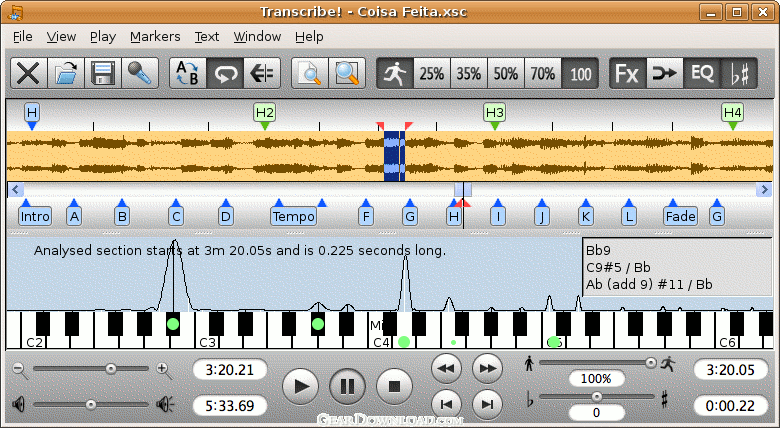
Task: Click the waveform scrollbar left arrow
Action: 15,190
